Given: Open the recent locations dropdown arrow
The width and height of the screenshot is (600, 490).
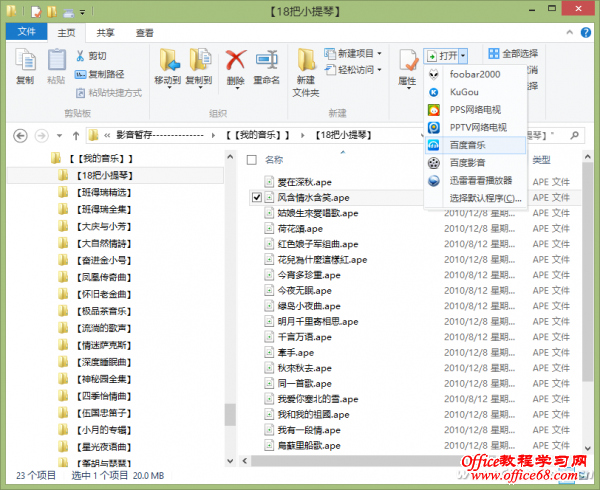Looking at the screenshot, I should (x=59, y=135).
